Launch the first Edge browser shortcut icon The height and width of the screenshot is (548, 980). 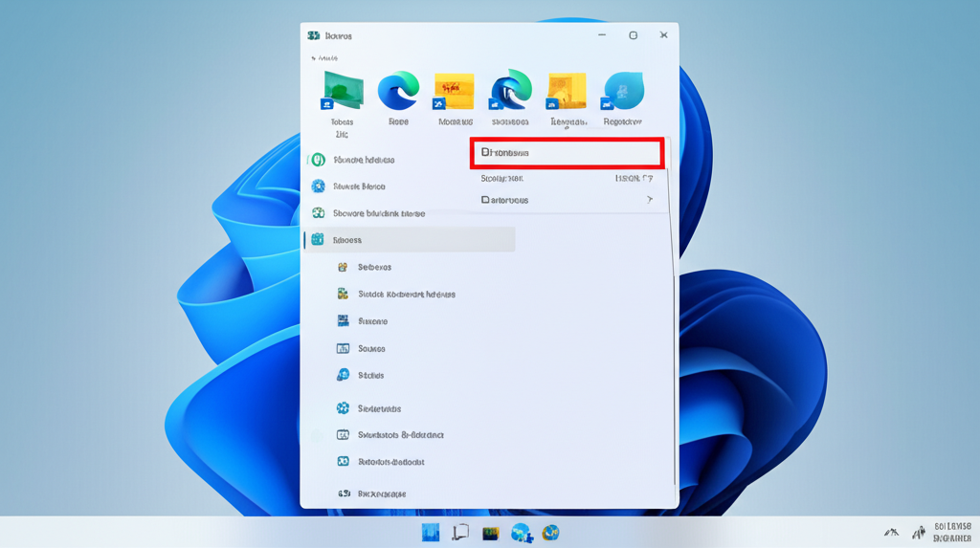point(398,92)
